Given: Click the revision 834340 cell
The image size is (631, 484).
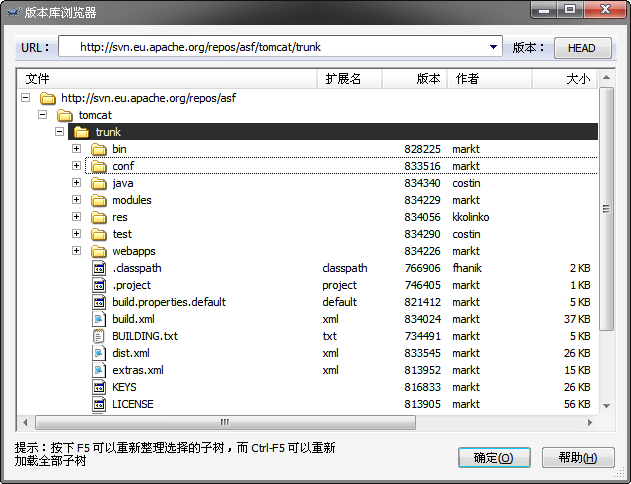Looking at the screenshot, I should tap(422, 183).
